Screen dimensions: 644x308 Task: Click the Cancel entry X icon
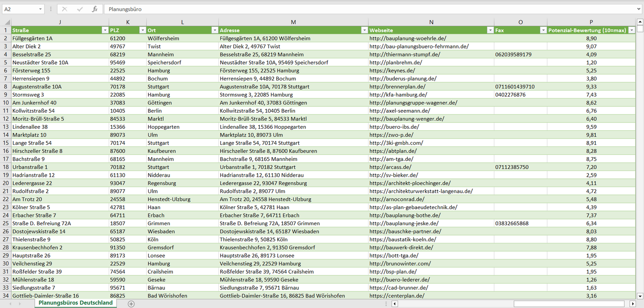coord(65,9)
